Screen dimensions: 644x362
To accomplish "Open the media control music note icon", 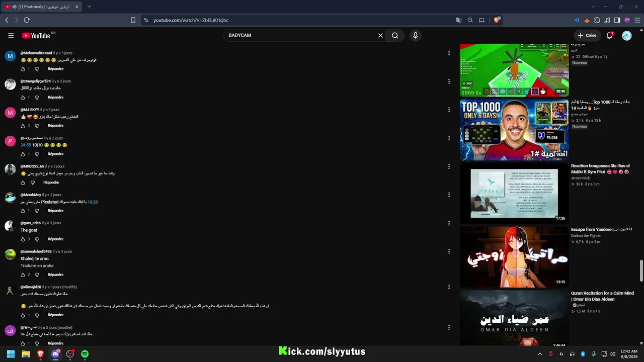I will click(x=607, y=20).
